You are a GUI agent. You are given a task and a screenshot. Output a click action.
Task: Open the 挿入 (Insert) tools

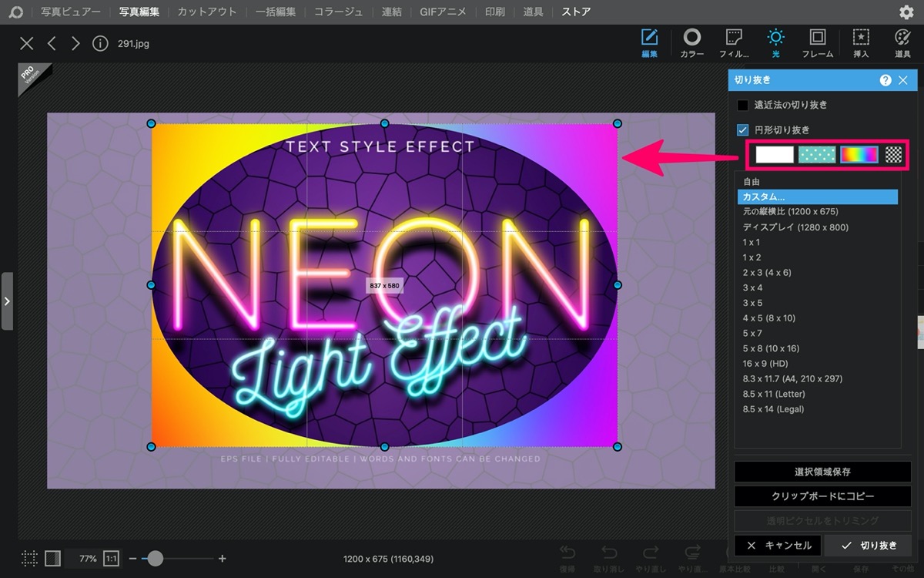[x=861, y=43]
